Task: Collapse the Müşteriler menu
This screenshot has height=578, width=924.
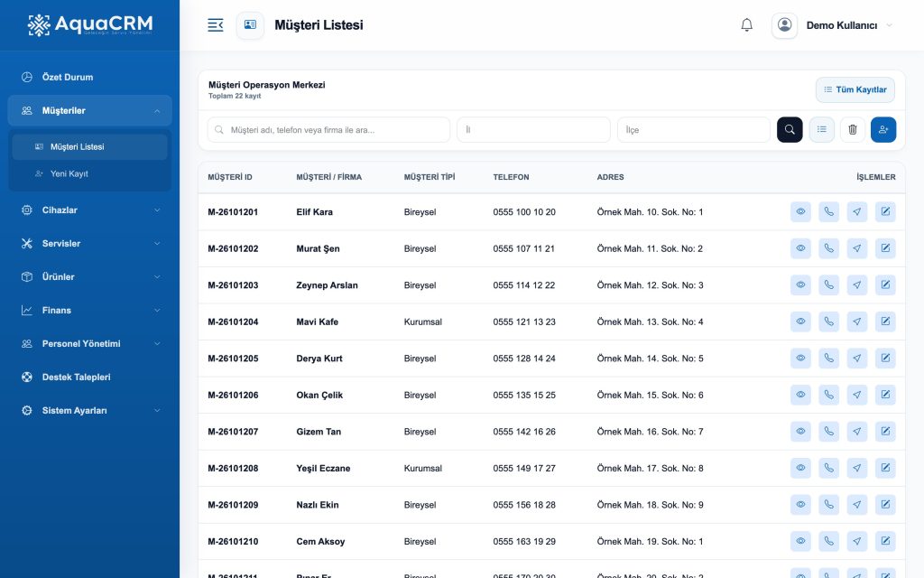Action: pos(89,110)
